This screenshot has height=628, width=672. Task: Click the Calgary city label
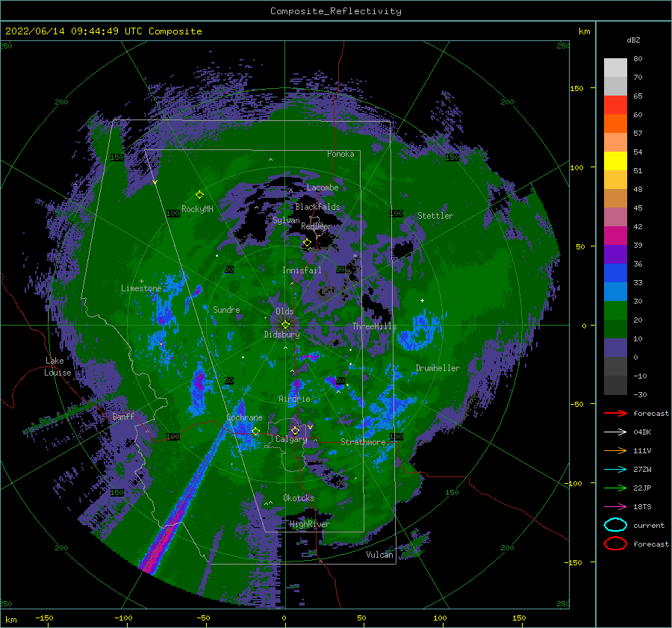pos(291,439)
